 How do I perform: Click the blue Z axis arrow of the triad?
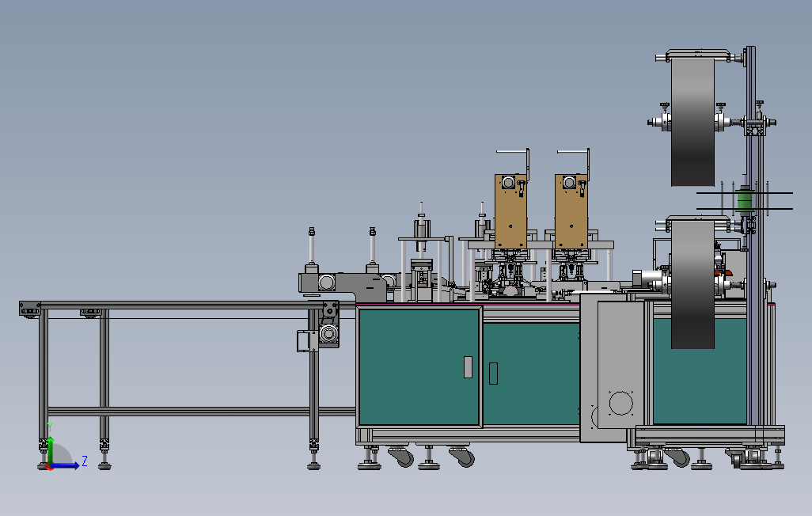tap(65, 466)
